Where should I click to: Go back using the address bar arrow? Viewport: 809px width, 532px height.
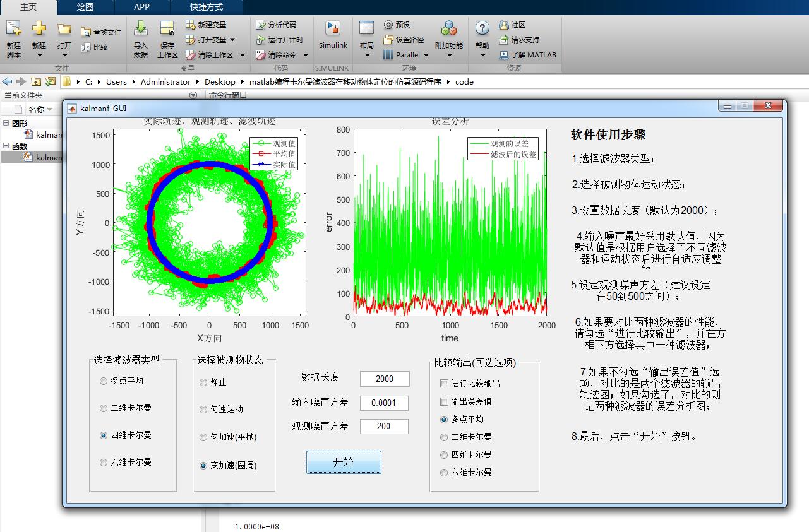(8, 81)
